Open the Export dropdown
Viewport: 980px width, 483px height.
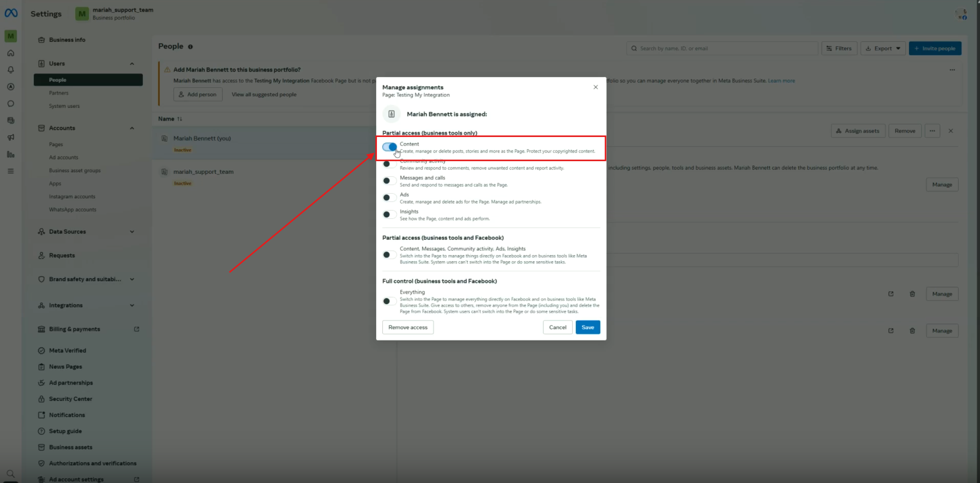pos(882,48)
